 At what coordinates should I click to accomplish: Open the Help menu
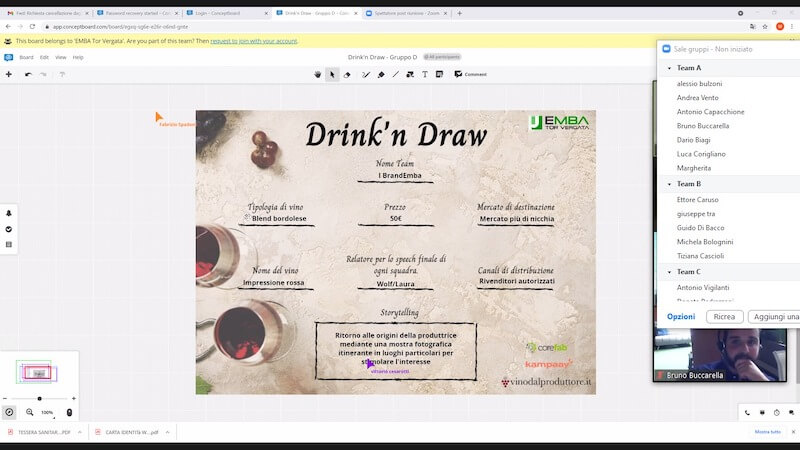pos(78,57)
